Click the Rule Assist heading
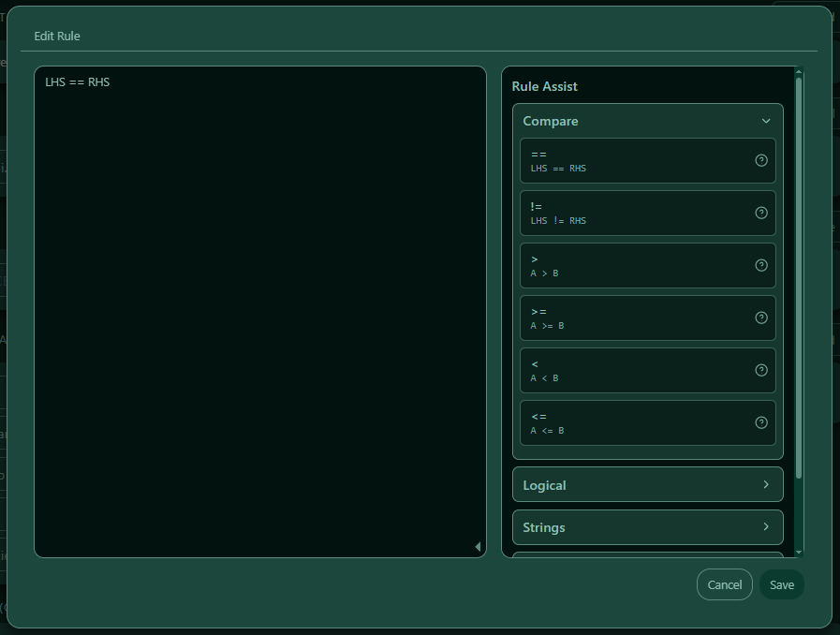 point(544,86)
